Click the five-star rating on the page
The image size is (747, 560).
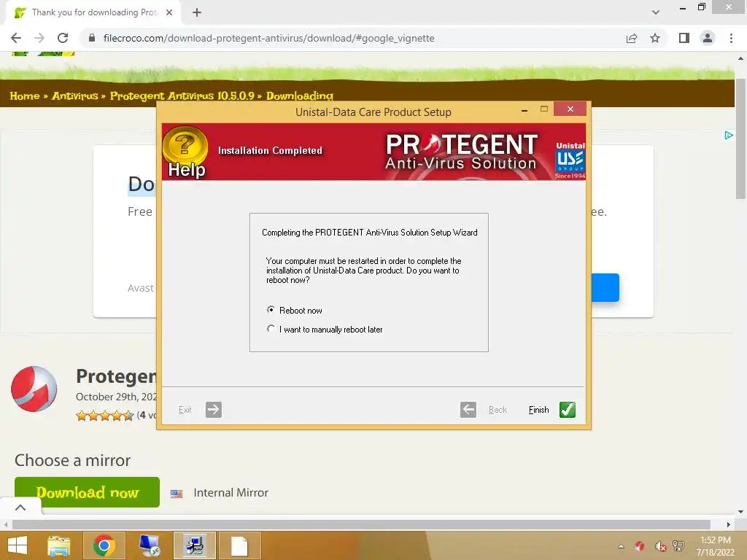pos(105,416)
